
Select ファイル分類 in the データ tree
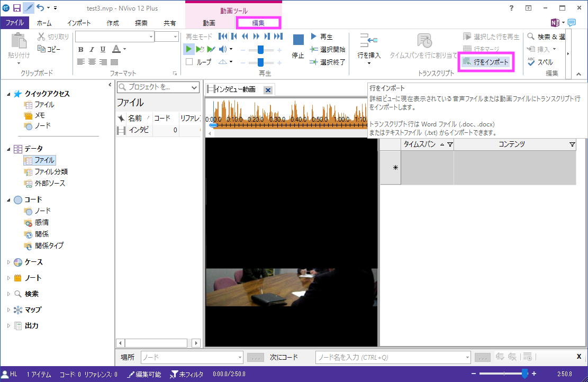pyautogui.click(x=46, y=172)
